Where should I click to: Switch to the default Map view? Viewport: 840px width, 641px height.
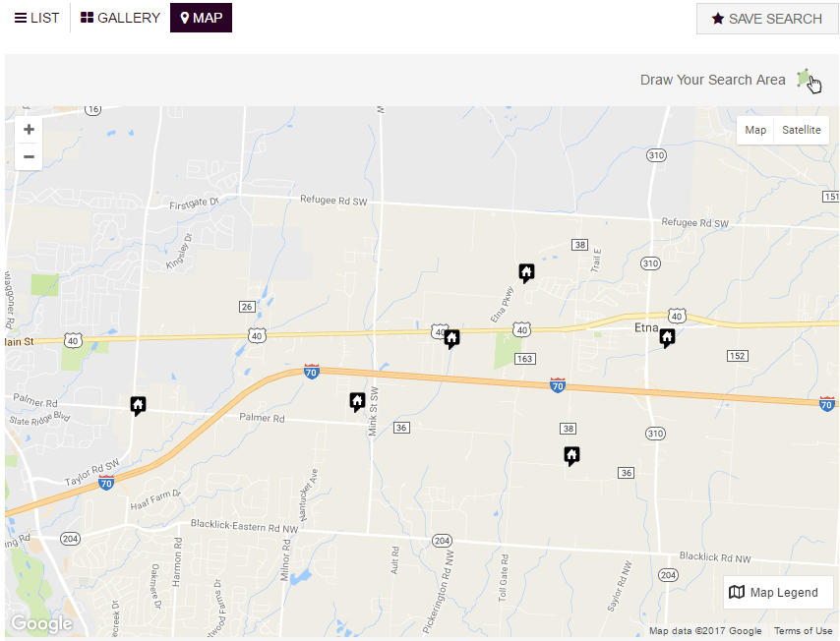pyautogui.click(x=754, y=129)
